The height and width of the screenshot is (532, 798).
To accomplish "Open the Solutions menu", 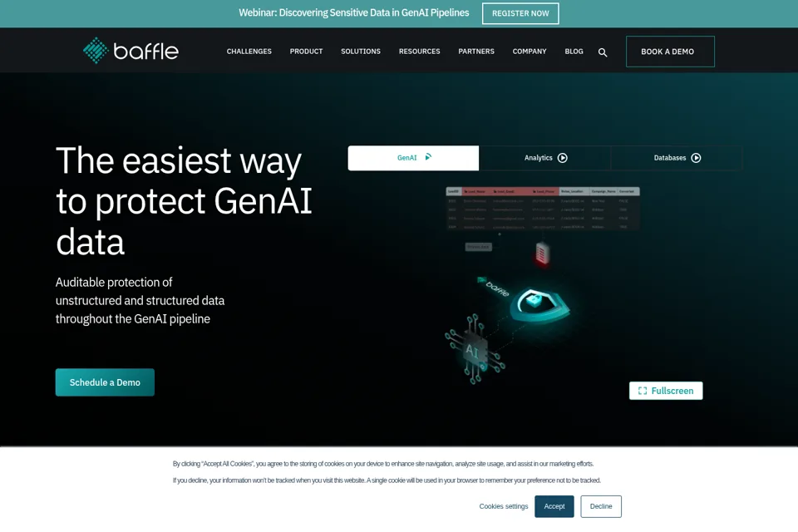I will [x=361, y=52].
